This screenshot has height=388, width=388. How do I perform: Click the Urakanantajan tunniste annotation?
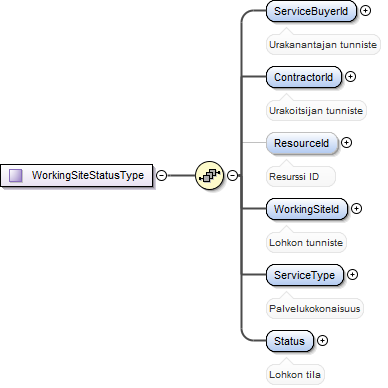click(x=323, y=44)
